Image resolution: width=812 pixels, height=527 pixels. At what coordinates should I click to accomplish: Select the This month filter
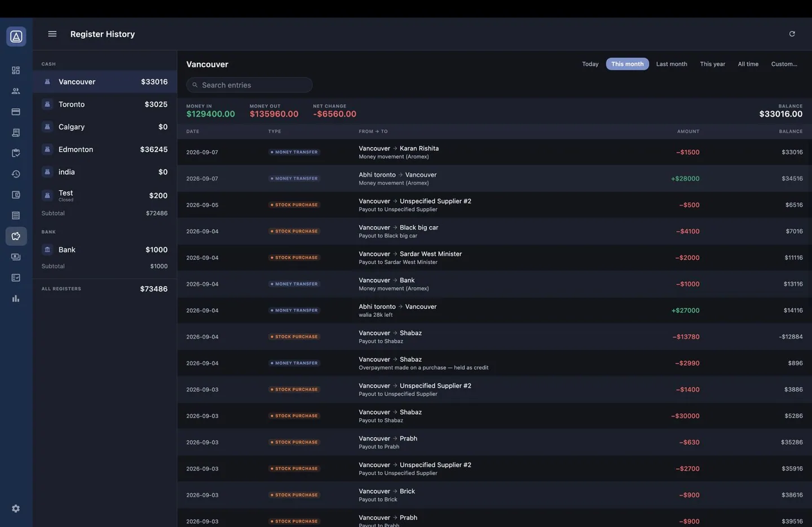coord(628,64)
